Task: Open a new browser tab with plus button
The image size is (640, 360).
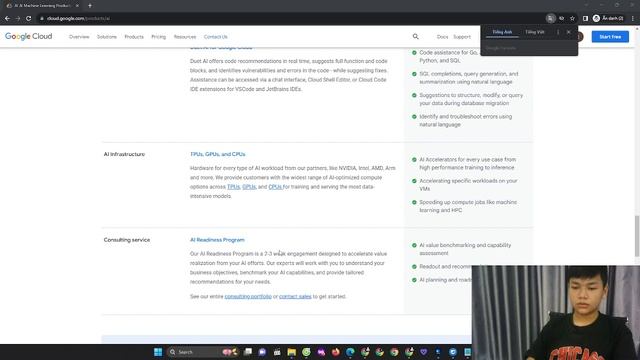Action: click(x=90, y=6)
